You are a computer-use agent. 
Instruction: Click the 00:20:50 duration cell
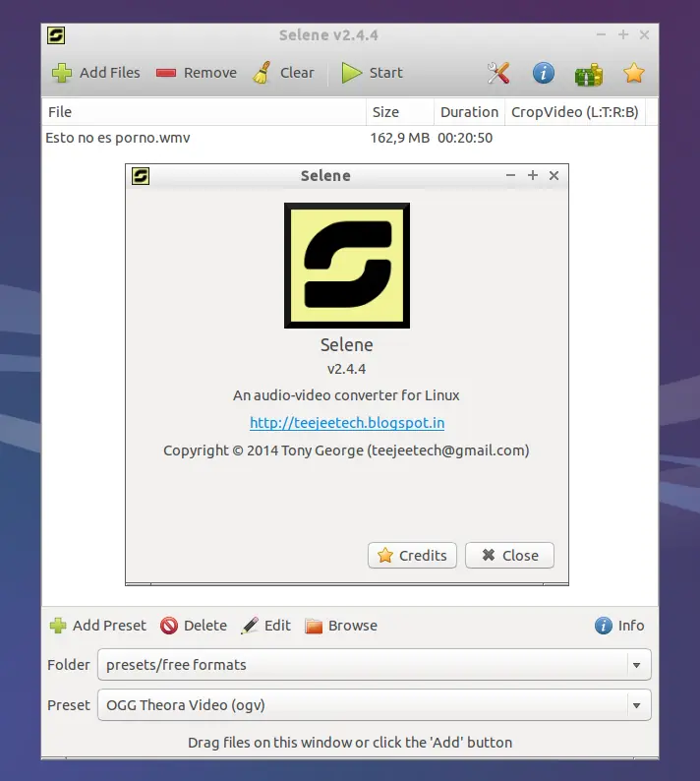coord(465,138)
